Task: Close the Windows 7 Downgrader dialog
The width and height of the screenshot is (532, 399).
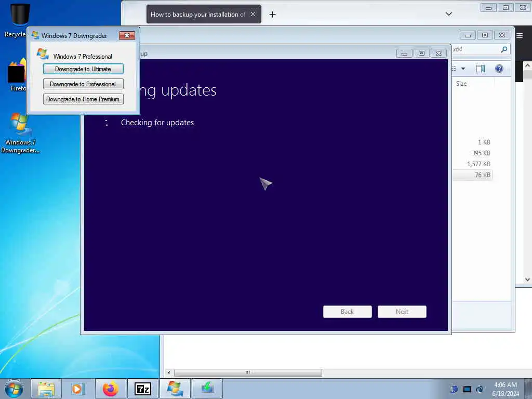Action: point(127,36)
